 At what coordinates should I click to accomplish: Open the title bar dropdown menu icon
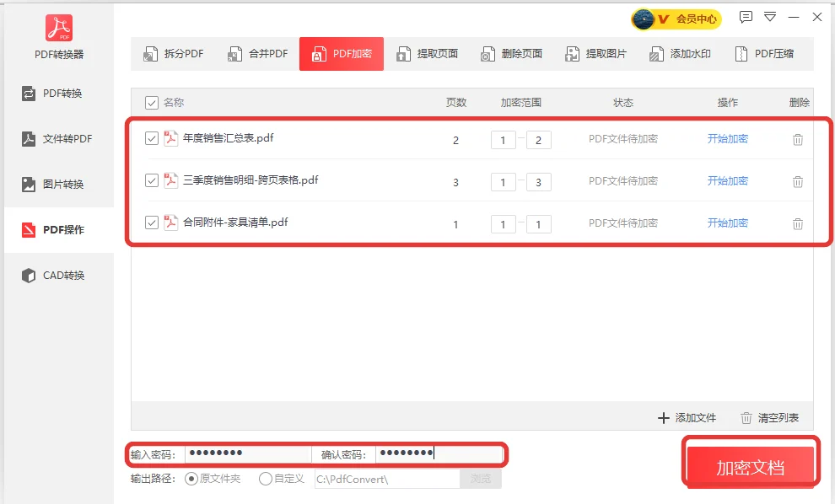point(770,17)
